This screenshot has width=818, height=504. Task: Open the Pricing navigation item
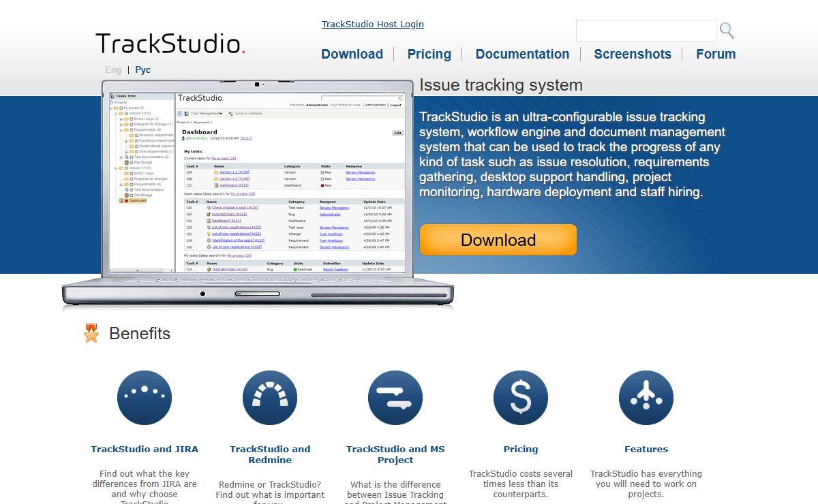[429, 54]
